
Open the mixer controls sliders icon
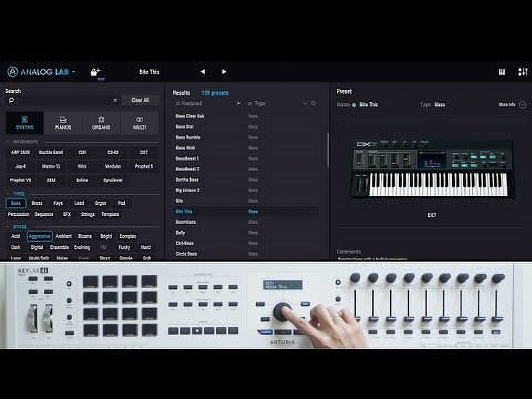[x=523, y=72]
